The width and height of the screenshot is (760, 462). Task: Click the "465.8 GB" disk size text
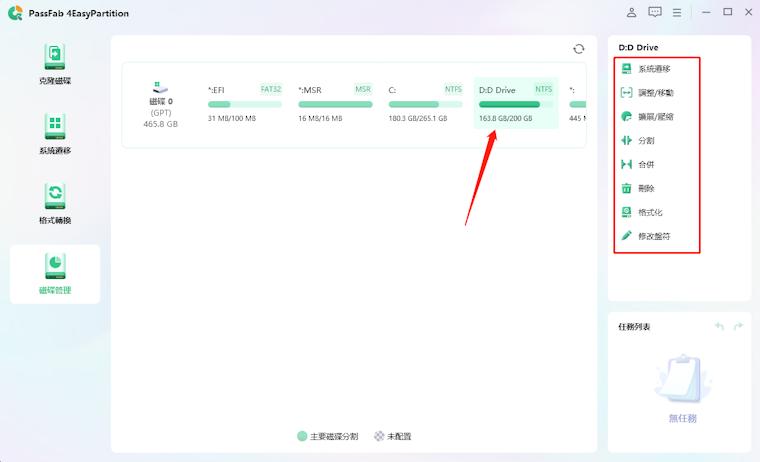click(x=160, y=124)
